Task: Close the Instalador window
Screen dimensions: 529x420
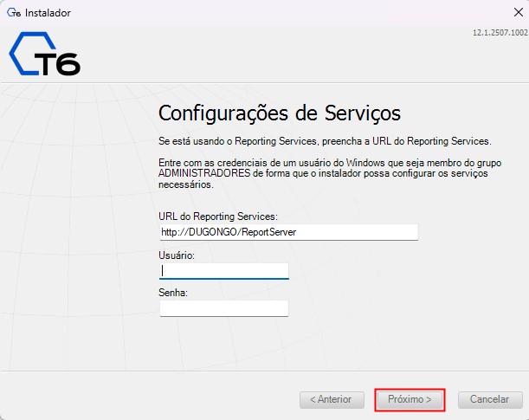Action: click(x=519, y=12)
